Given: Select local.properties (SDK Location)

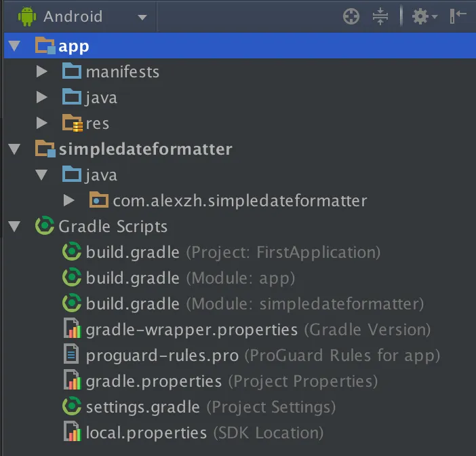Looking at the screenshot, I should click(x=205, y=433).
